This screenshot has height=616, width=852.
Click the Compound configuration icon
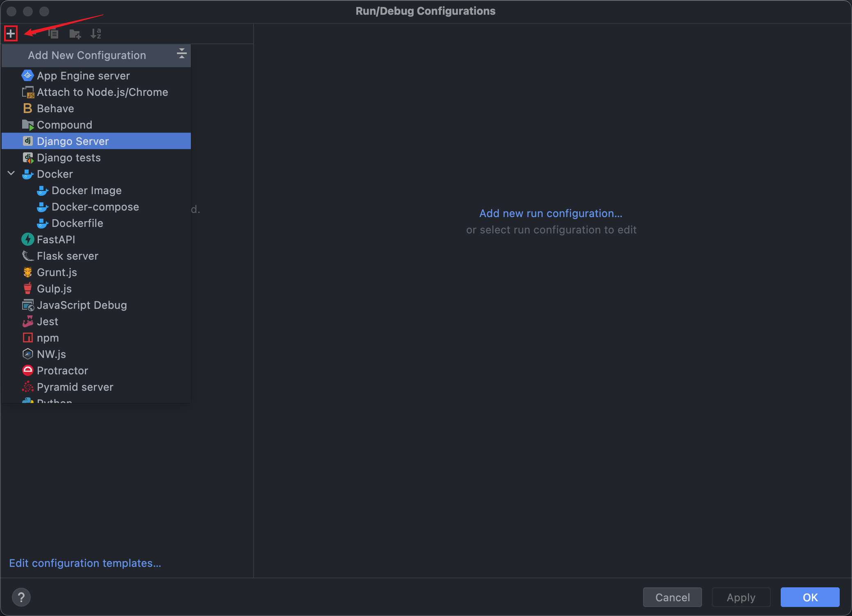click(27, 125)
